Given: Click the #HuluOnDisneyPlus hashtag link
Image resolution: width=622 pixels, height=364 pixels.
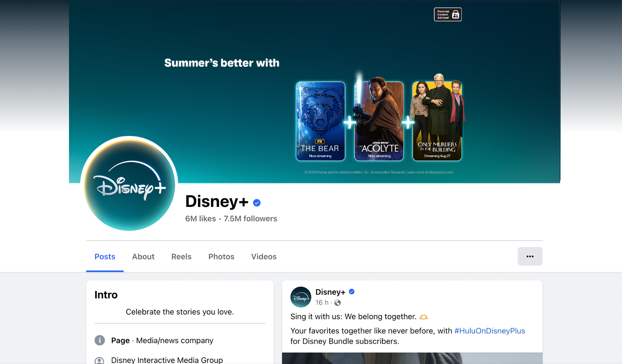Looking at the screenshot, I should pyautogui.click(x=489, y=331).
